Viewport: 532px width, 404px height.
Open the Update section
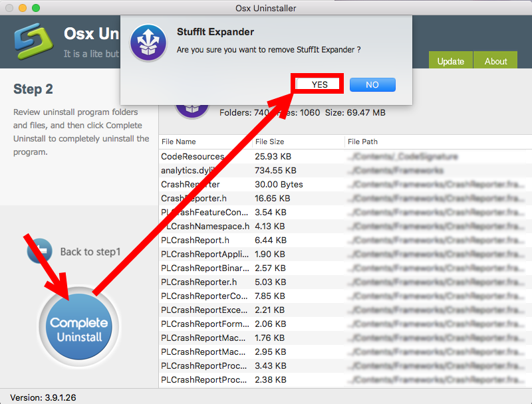450,60
